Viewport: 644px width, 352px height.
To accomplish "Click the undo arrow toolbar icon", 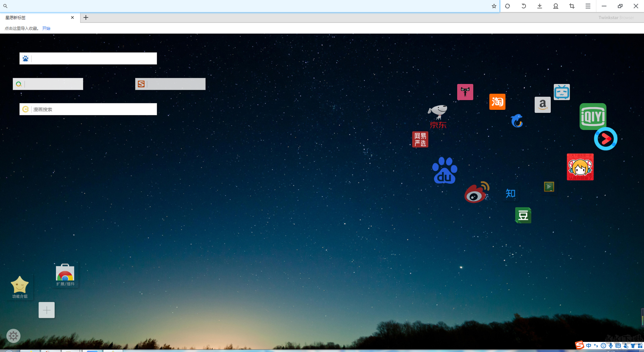I will [524, 6].
